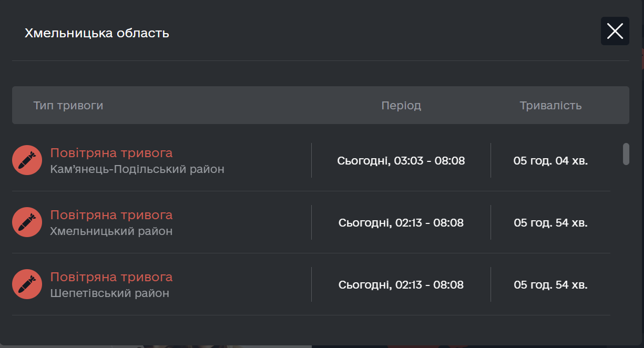Click the period for Хмельницький район alert
Image resolution: width=644 pixels, height=348 pixels.
401,223
